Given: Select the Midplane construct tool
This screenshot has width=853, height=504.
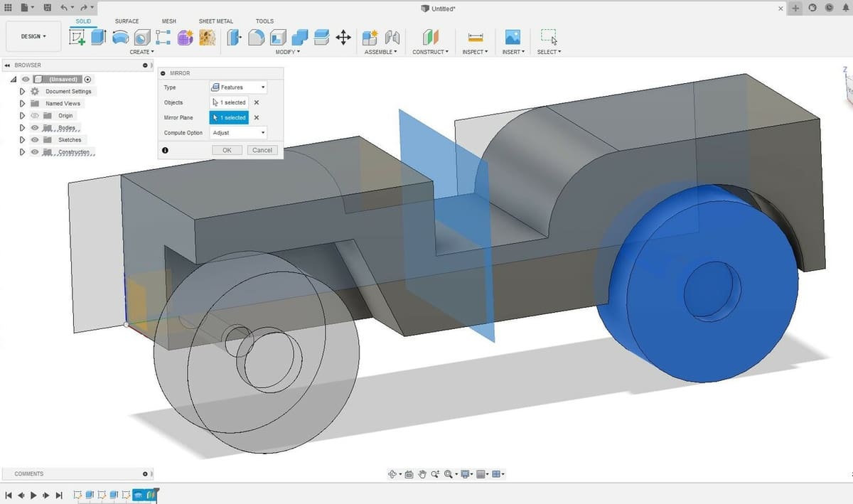Looking at the screenshot, I should pyautogui.click(x=431, y=37).
